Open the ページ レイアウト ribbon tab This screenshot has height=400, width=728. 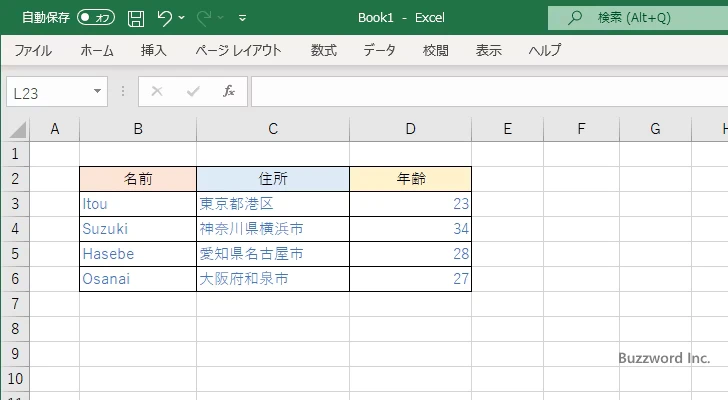pyautogui.click(x=238, y=50)
